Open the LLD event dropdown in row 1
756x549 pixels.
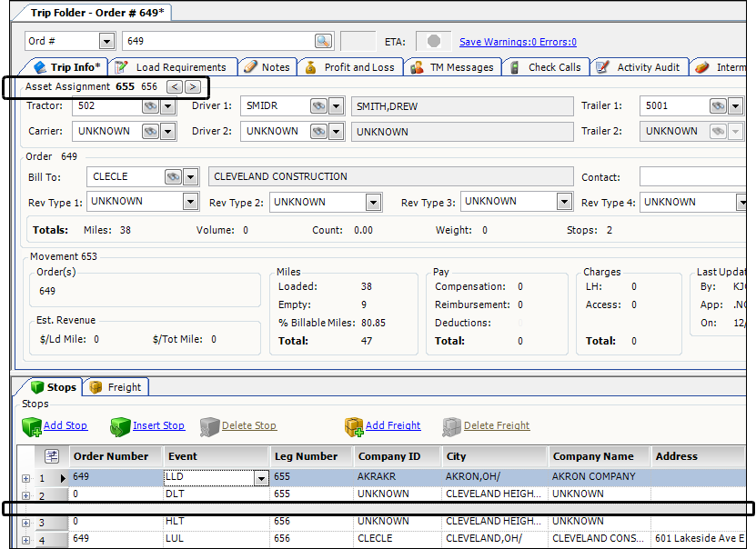262,478
